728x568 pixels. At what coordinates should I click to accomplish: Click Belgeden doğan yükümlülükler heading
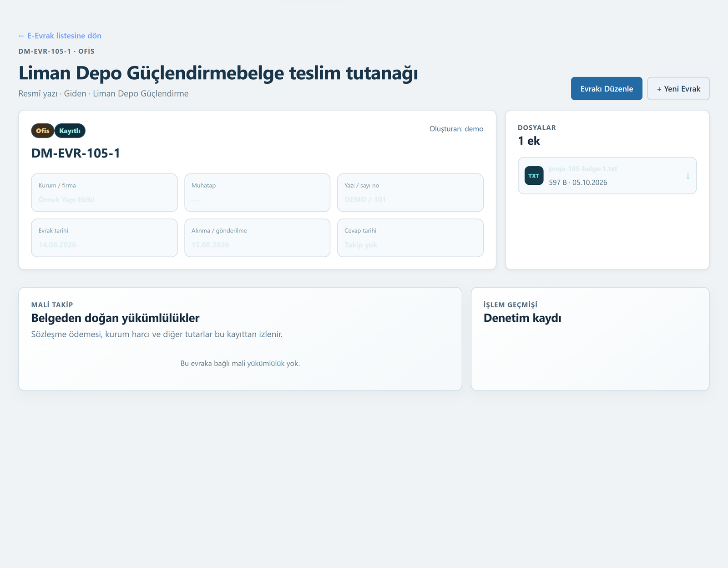(x=116, y=318)
